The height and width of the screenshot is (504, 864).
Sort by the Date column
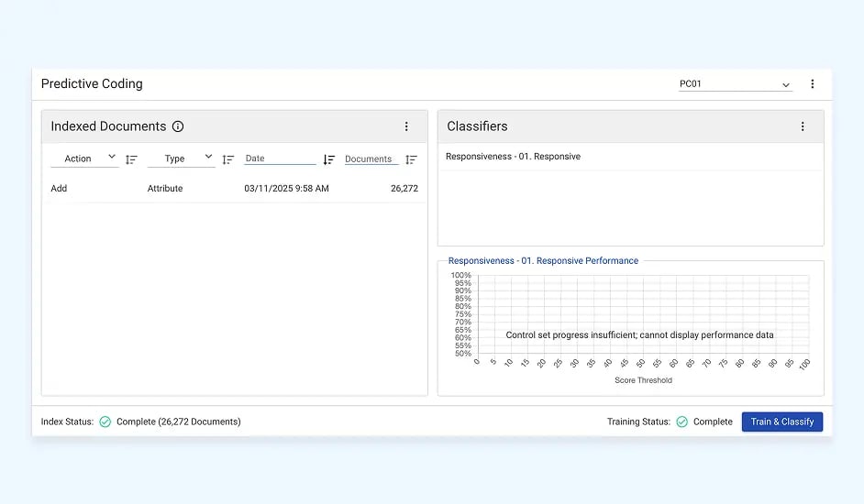click(329, 159)
